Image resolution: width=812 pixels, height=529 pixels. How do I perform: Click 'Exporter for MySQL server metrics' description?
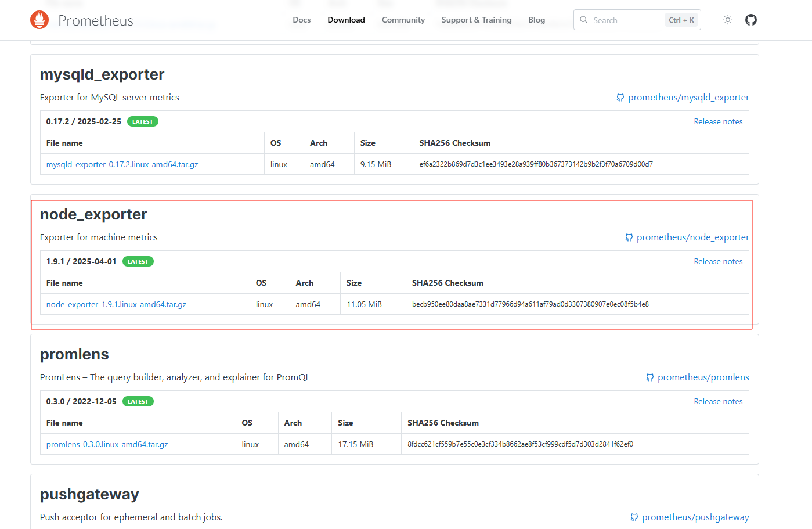point(110,98)
